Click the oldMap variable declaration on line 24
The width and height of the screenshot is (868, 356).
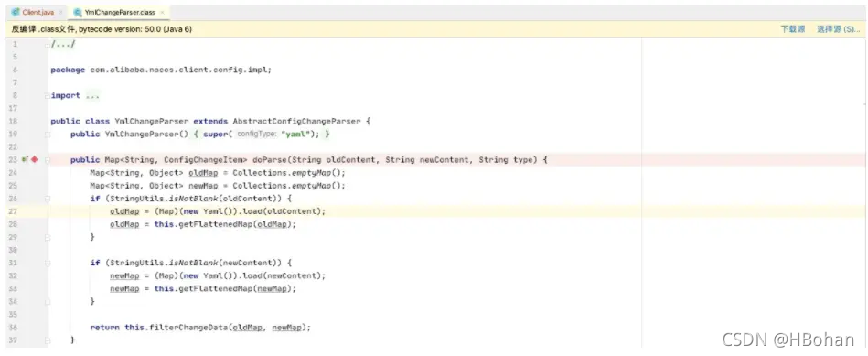pos(203,173)
